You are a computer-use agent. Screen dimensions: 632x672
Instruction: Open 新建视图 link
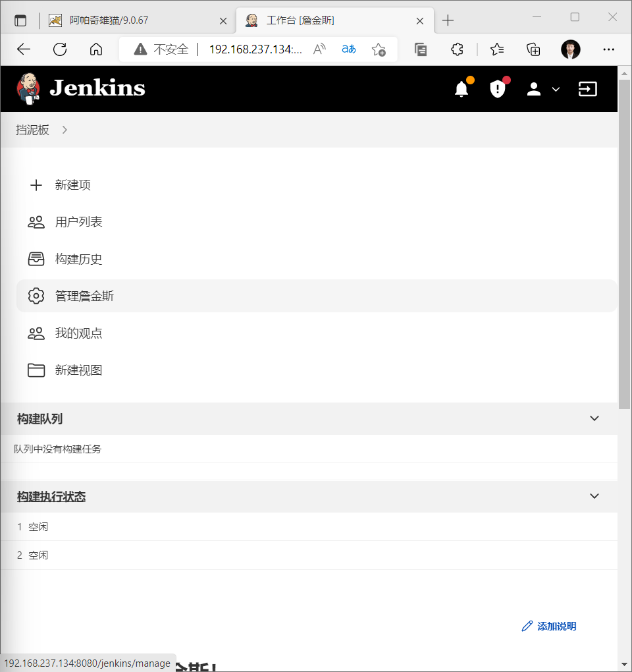(79, 370)
